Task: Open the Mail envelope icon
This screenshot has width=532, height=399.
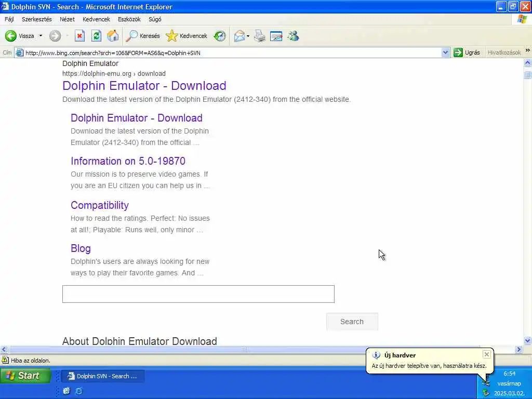Action: pos(240,36)
